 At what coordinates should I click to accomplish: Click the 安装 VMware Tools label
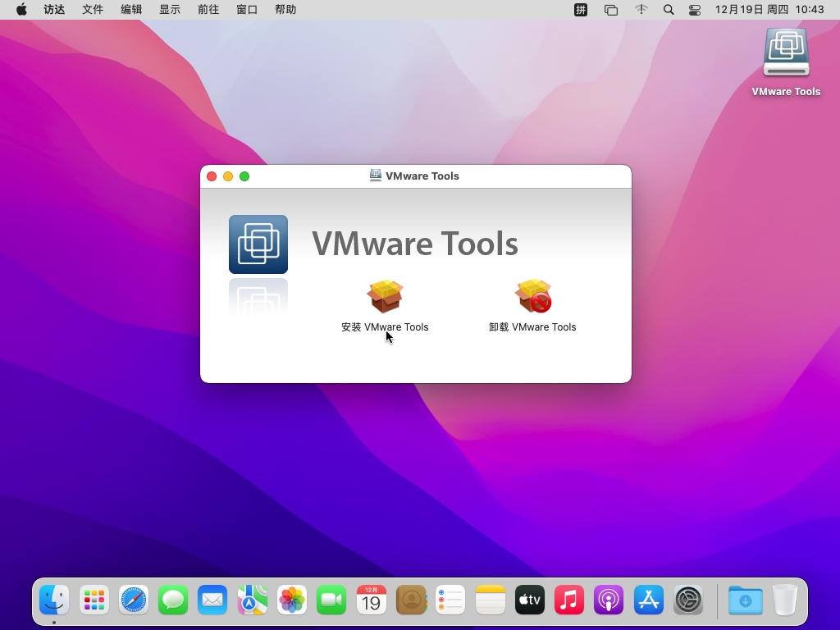pyautogui.click(x=385, y=326)
